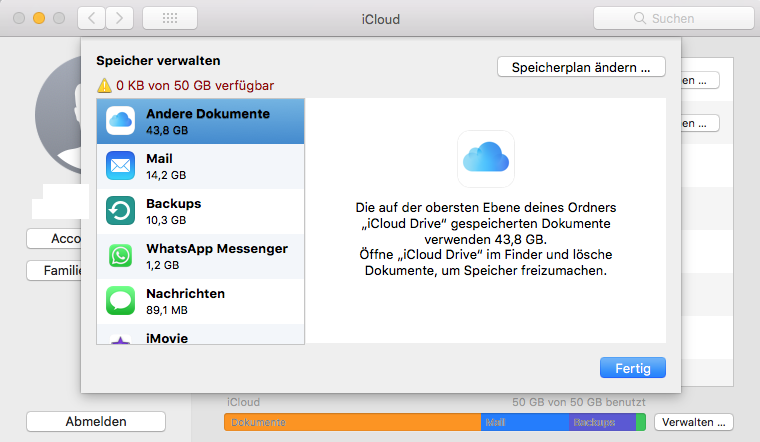Image resolution: width=760 pixels, height=442 pixels.
Task: Click the orange Dokumente storage bar segment
Action: 352,422
